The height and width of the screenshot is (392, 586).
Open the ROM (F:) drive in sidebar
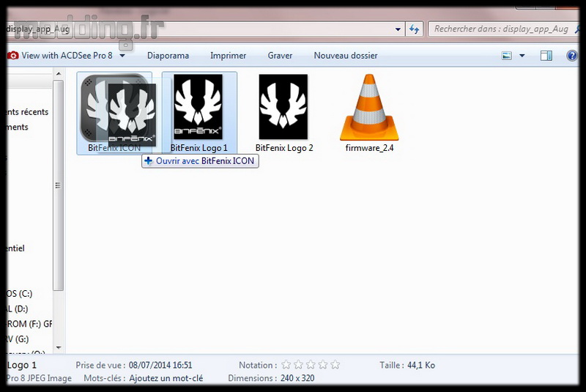pos(29,324)
